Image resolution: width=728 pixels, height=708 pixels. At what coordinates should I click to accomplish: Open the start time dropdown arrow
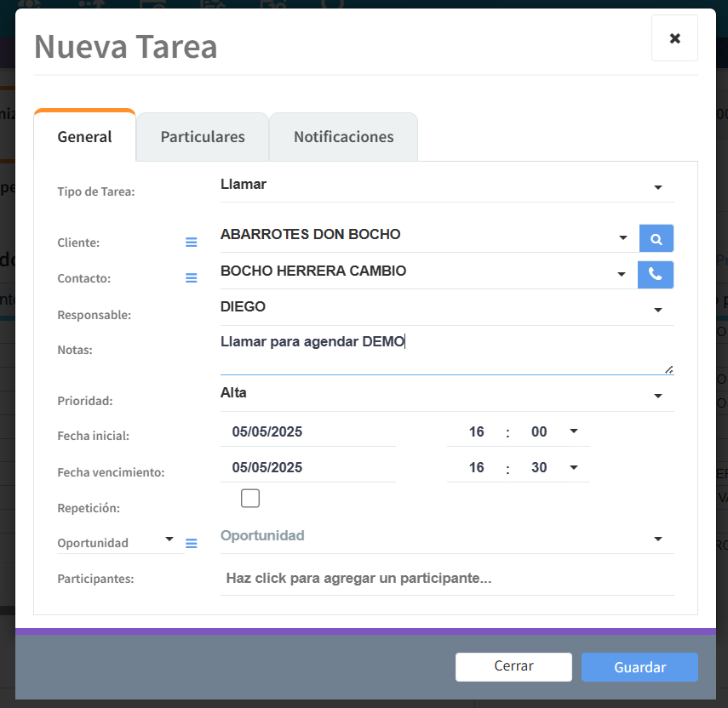[x=573, y=431]
